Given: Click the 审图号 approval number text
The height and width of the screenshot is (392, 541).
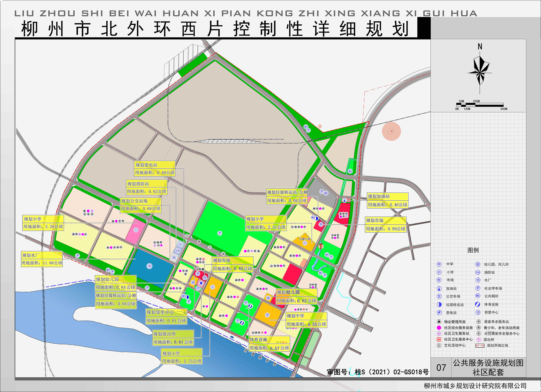Looking at the screenshot, I should 378,372.
